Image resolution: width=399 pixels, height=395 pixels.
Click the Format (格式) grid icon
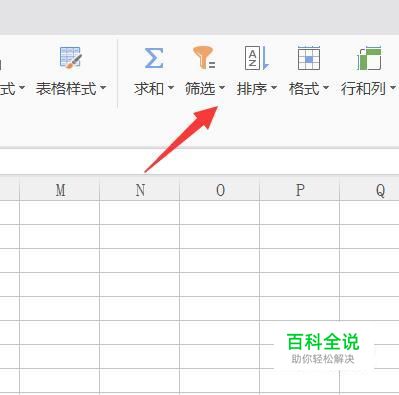[309, 58]
